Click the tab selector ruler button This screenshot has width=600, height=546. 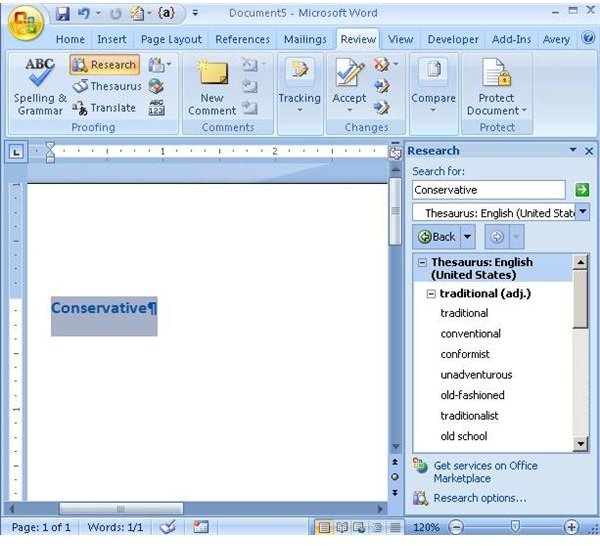click(16, 153)
